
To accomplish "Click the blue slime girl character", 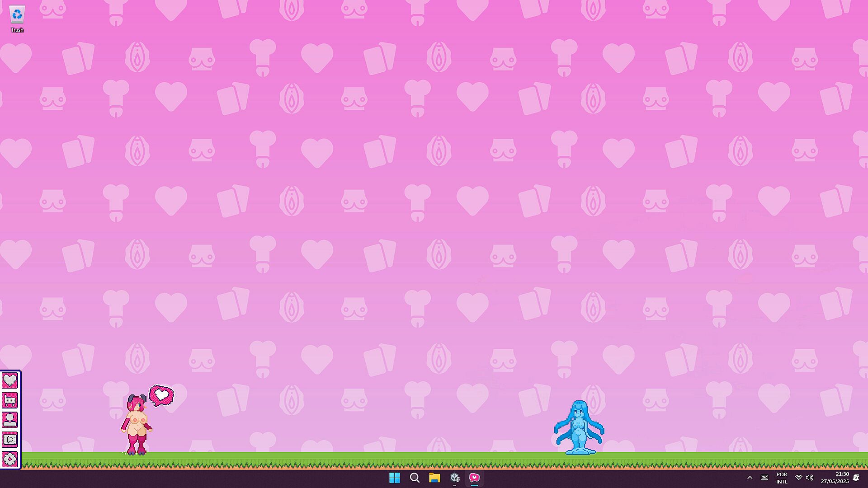I will [579, 428].
